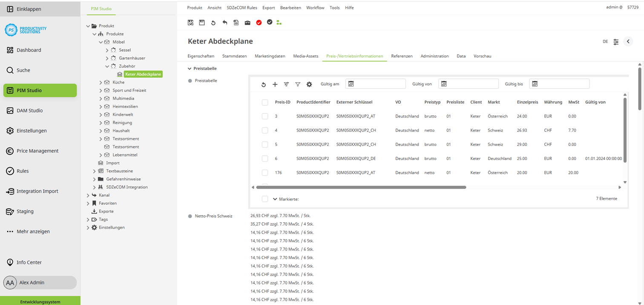Tick the select-all checkbox in the table header
The image size is (644, 305).
point(265,102)
